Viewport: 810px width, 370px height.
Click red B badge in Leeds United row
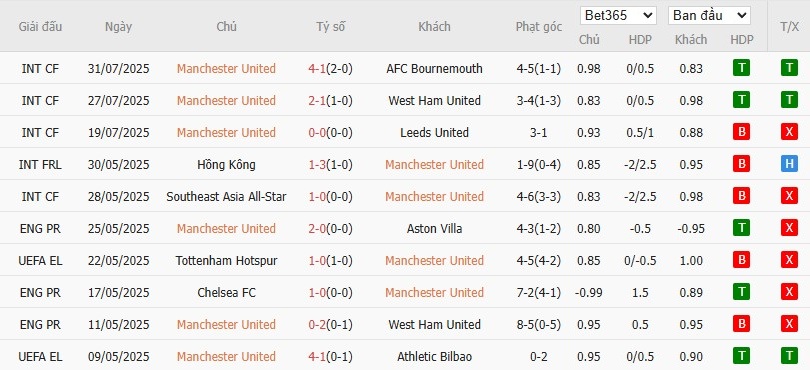(x=741, y=132)
